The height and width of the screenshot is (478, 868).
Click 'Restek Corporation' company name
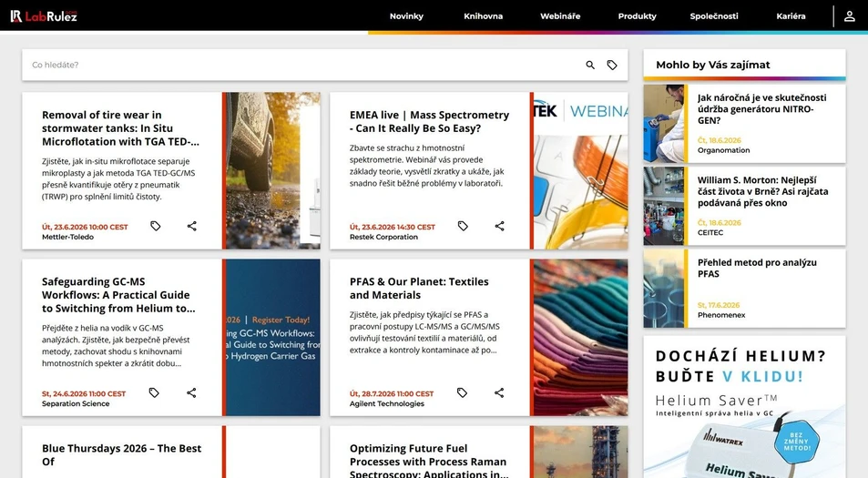point(383,237)
